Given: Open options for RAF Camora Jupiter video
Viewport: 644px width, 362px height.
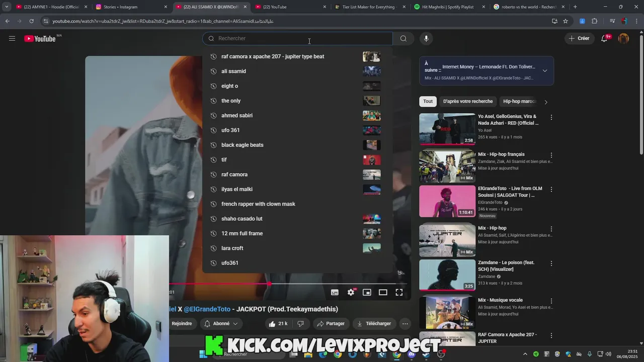Looking at the screenshot, I should (x=551, y=335).
